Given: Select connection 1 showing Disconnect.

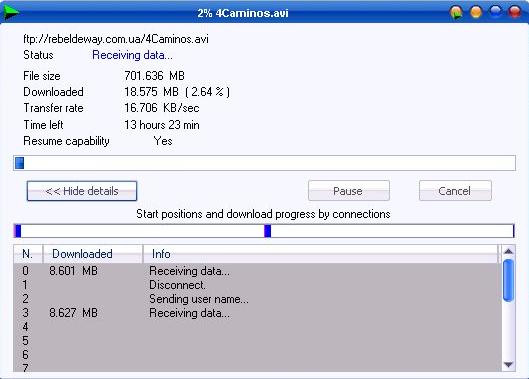Looking at the screenshot, I should tap(257, 285).
